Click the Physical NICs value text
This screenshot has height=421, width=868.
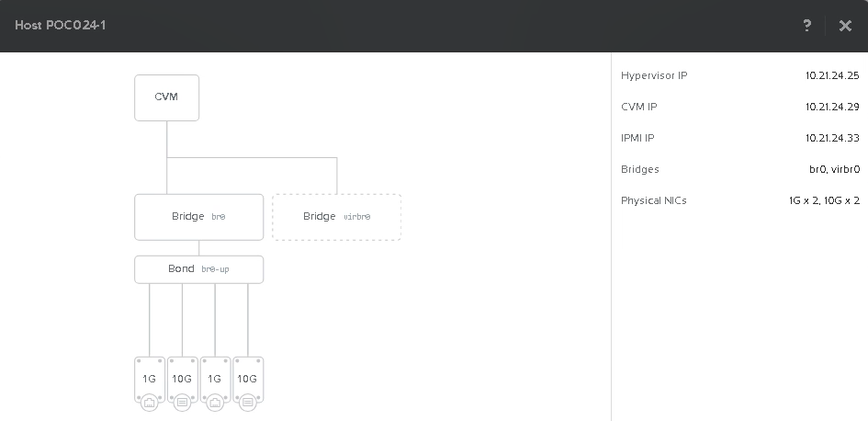click(823, 200)
